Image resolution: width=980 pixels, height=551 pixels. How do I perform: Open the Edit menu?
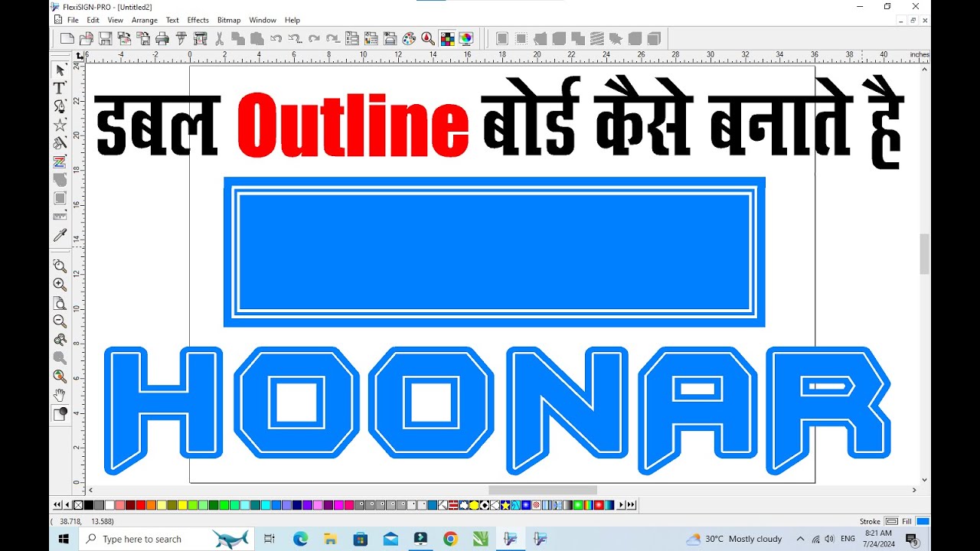point(93,20)
